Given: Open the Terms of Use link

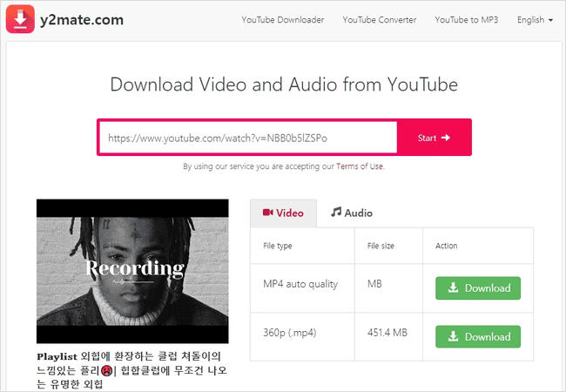Looking at the screenshot, I should 360,166.
